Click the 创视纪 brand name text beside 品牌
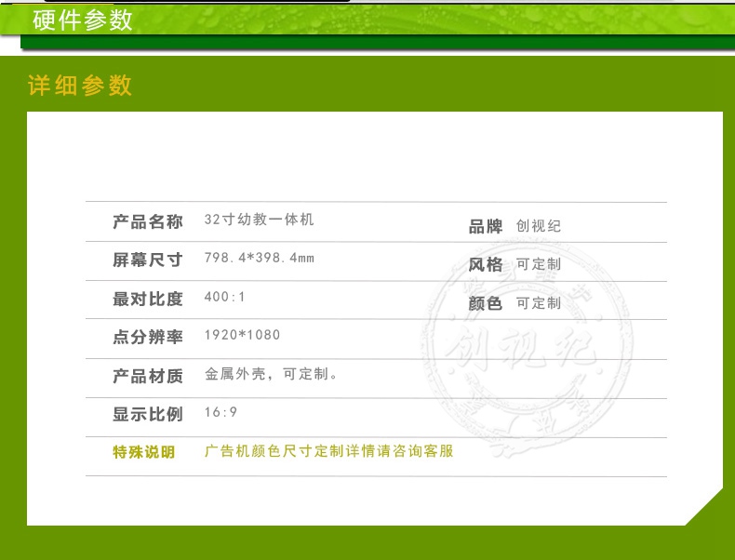This screenshot has width=735, height=560. (539, 227)
